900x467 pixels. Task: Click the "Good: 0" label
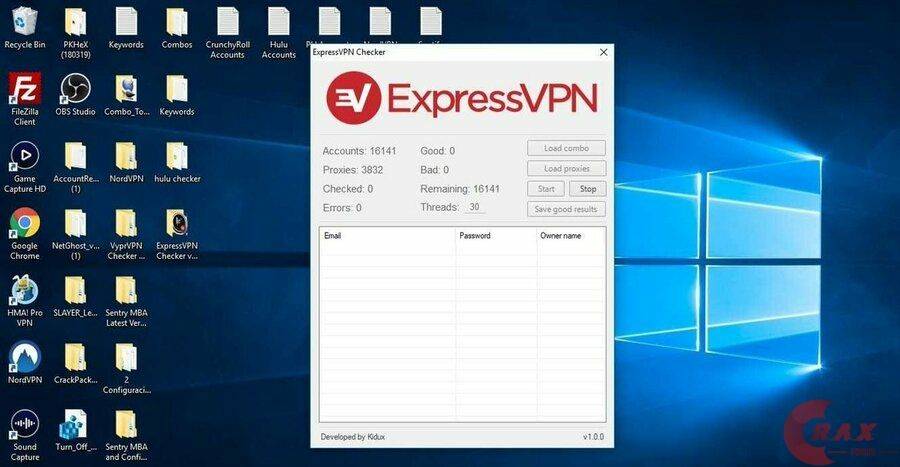pyautogui.click(x=437, y=151)
